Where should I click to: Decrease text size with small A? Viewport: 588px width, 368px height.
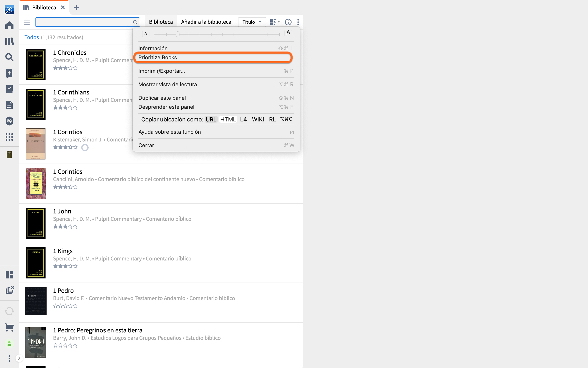point(146,34)
